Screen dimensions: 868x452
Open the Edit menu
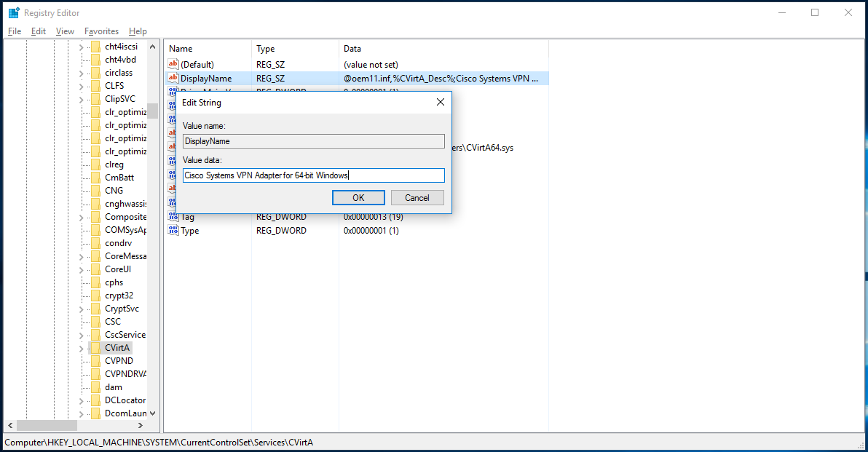[38, 31]
